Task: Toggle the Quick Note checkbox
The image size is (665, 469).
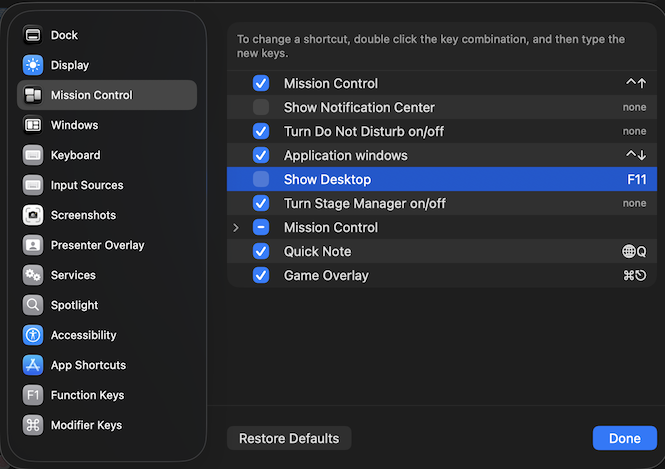Action: coord(261,251)
